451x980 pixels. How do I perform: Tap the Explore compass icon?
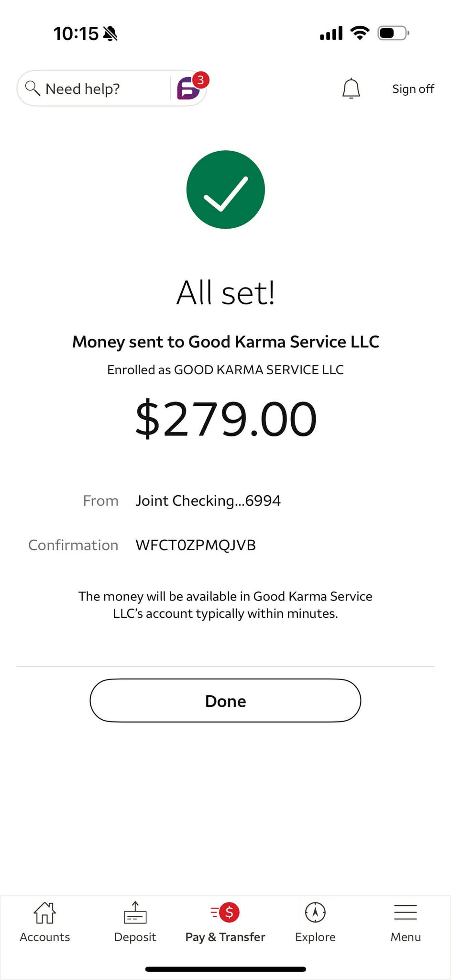[315, 913]
